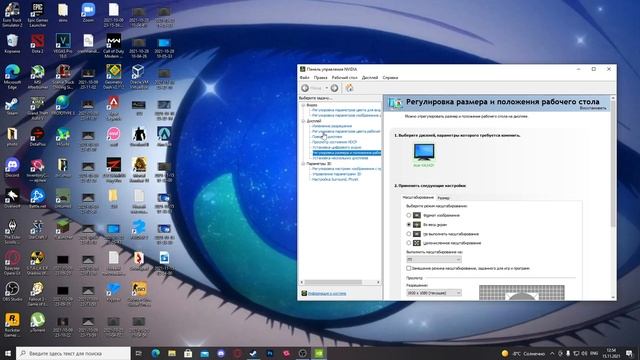Open the 'Дисплей' menu
The height and width of the screenshot is (360, 640).
(370, 78)
